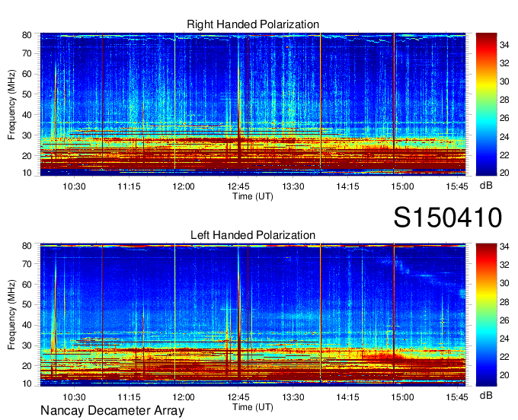The height and width of the screenshot is (420, 518).
Task: Click the Right Handed spectrogram plot area
Action: [253, 104]
